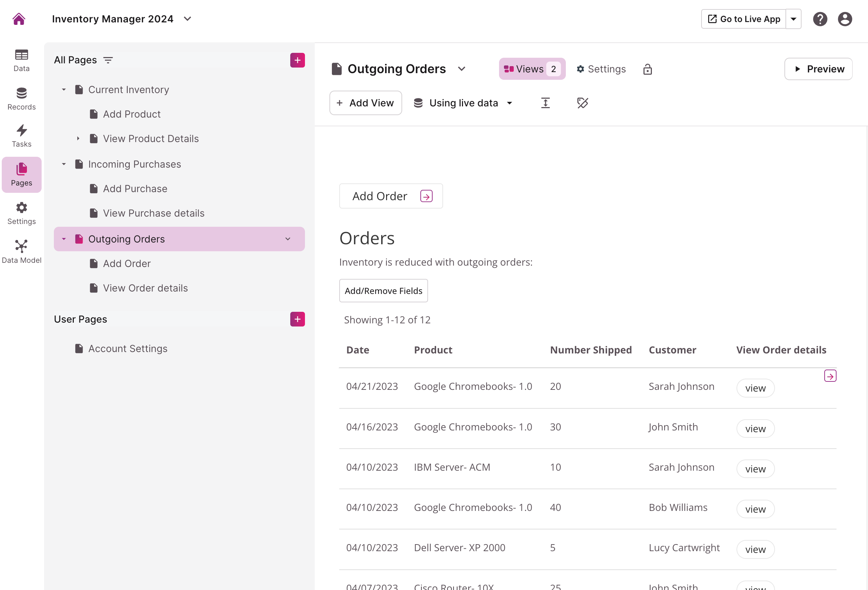Open the Pages section
This screenshot has height=590, width=868.
[x=21, y=175]
